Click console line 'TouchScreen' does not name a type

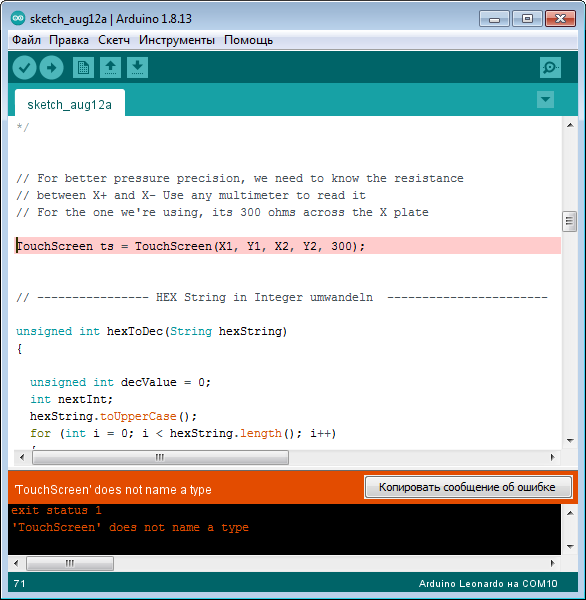(x=130, y=527)
